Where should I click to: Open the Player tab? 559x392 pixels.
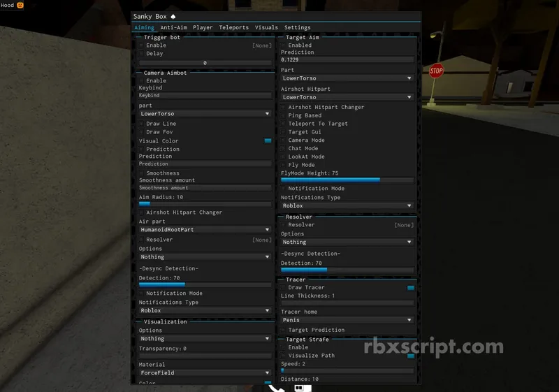[x=203, y=27]
